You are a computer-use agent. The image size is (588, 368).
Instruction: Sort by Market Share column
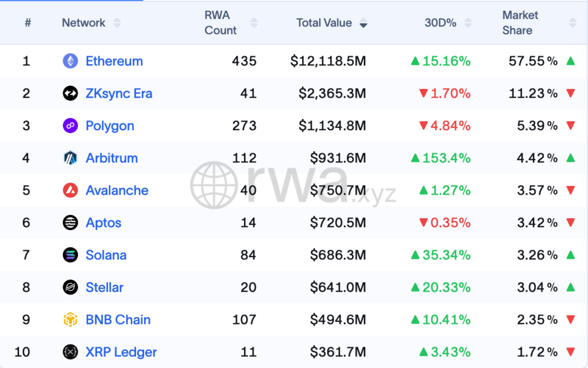(x=572, y=23)
